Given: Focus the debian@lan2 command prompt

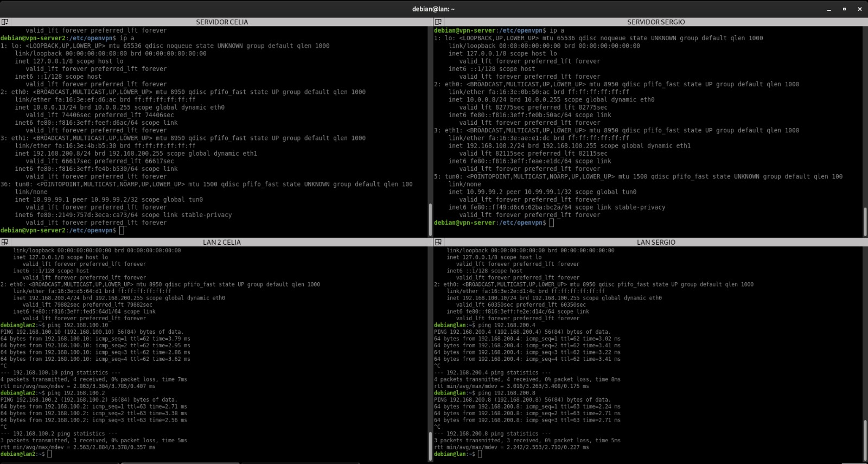Looking at the screenshot, I should pyautogui.click(x=49, y=454).
